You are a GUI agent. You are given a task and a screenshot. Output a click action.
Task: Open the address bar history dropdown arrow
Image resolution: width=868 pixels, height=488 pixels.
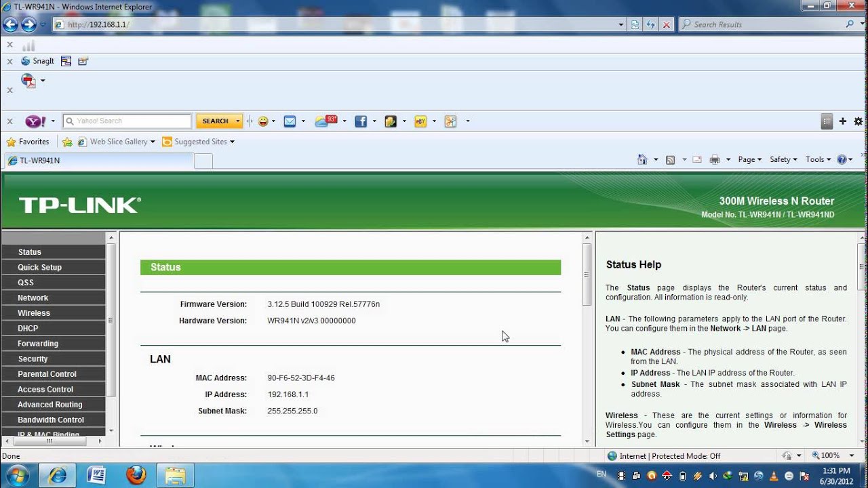(x=621, y=24)
